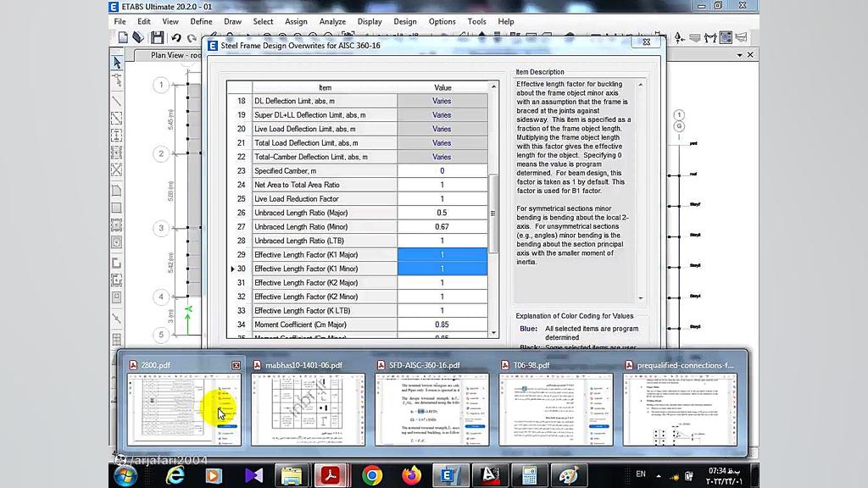Open Google Chrome from the taskbar

[372, 476]
